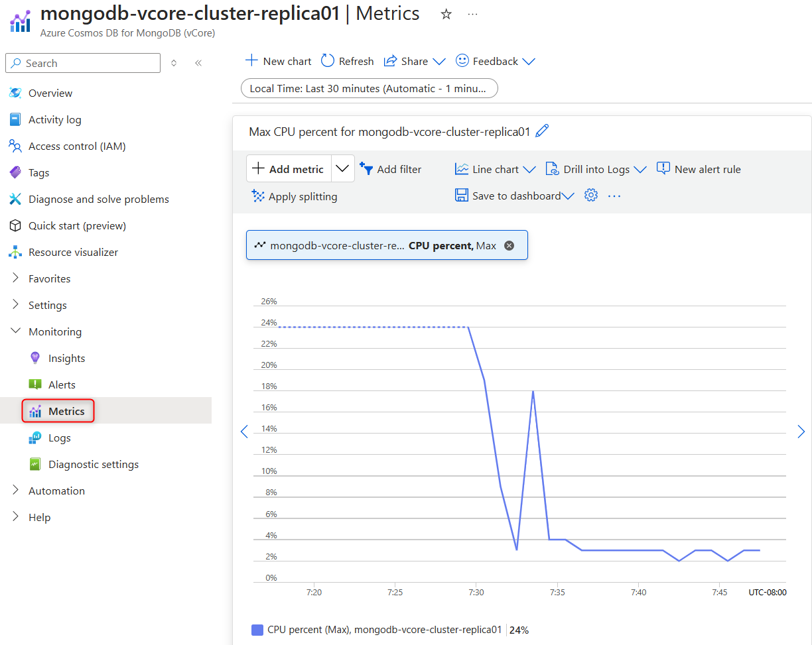The width and height of the screenshot is (812, 645).
Task: Collapse the Monitoring section
Action: pos(15,331)
